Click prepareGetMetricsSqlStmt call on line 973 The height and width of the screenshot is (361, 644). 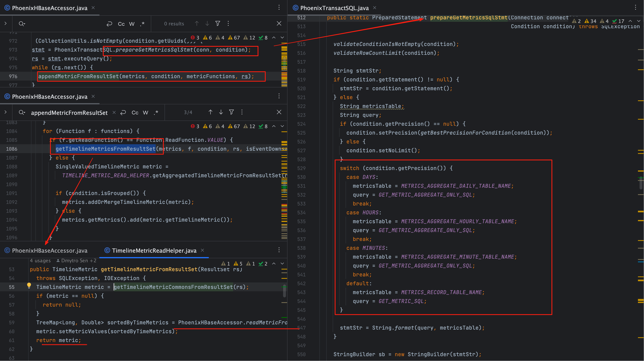[154, 50]
